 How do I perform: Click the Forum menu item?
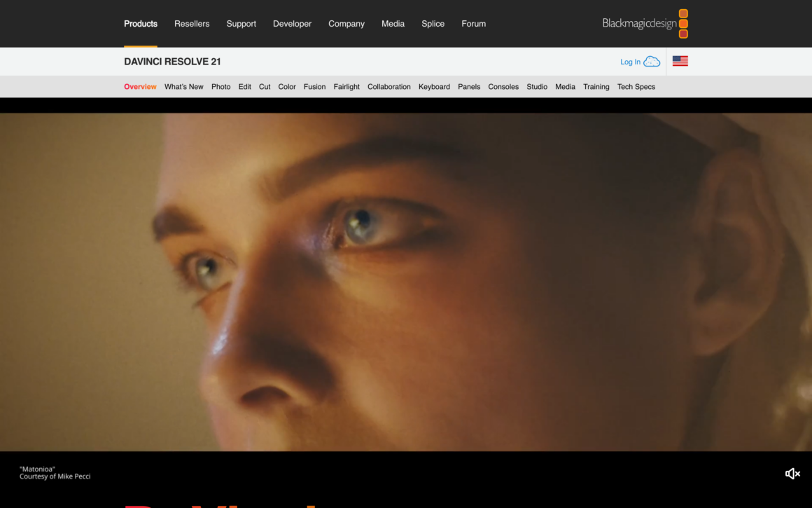473,23
